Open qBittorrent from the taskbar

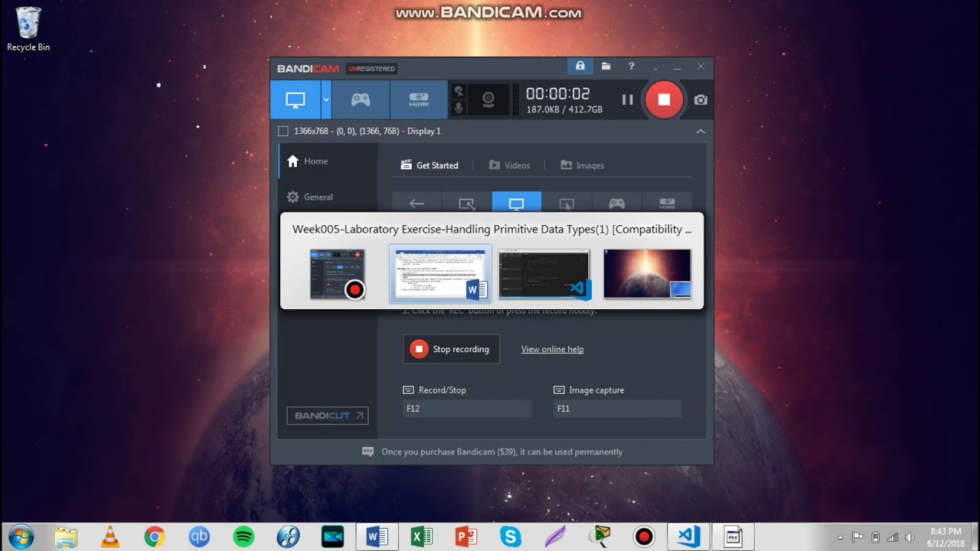pos(199,536)
